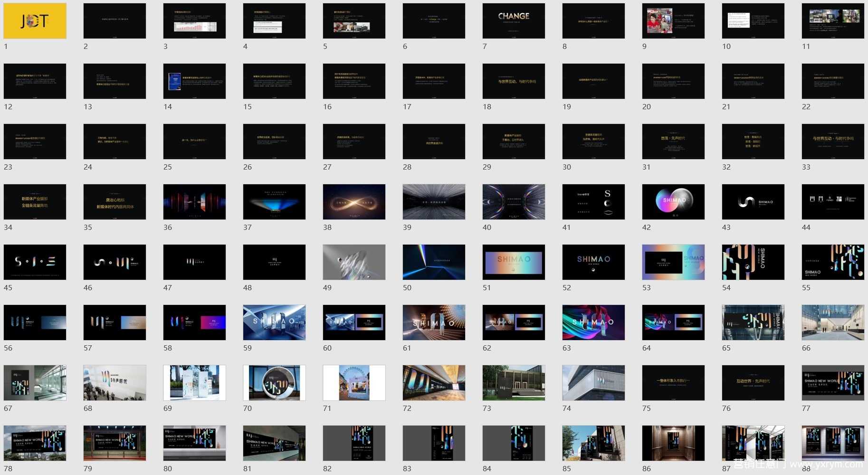Image resolution: width=868 pixels, height=475 pixels.
Task: Select slide 55 with colorful pattern corner
Action: [x=833, y=262]
